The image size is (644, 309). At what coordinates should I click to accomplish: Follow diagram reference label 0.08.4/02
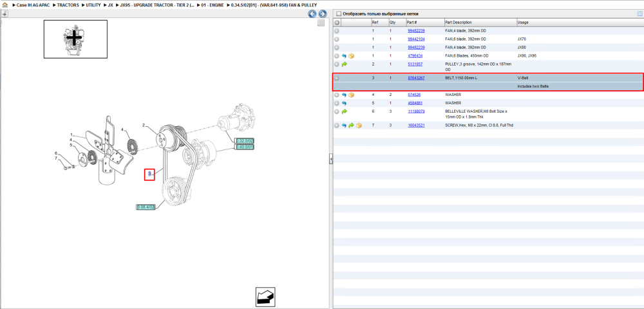point(146,207)
